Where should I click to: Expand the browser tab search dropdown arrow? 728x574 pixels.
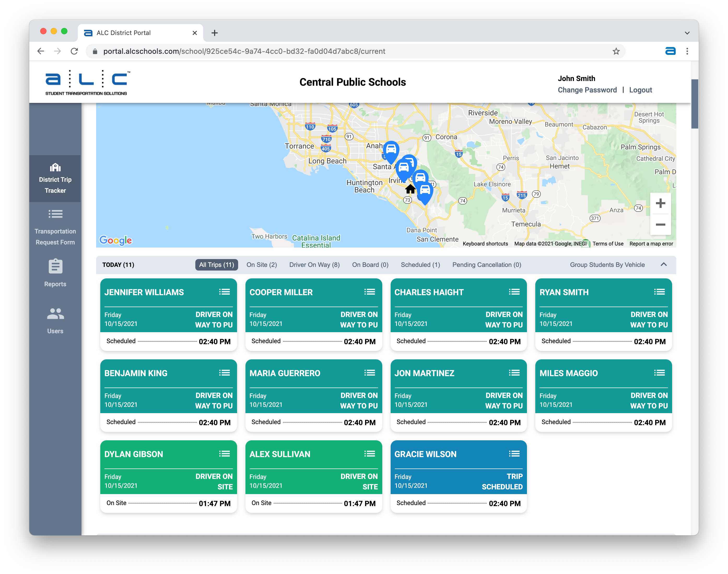pyautogui.click(x=687, y=33)
